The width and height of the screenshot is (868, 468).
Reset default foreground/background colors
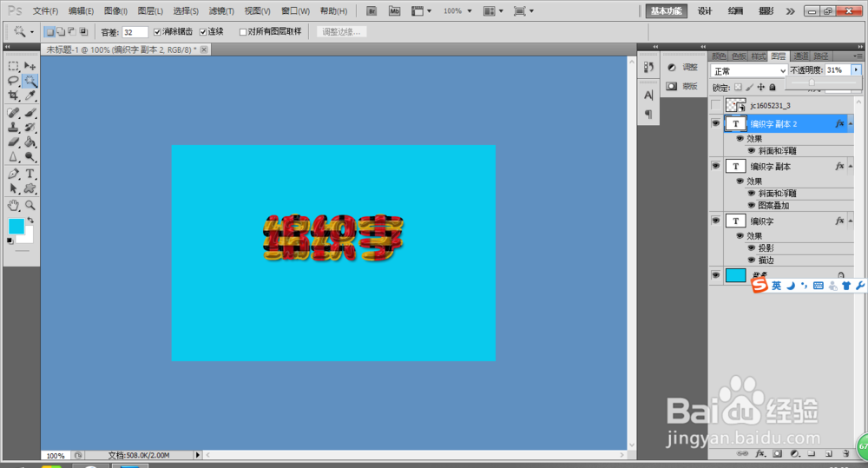pos(10,241)
